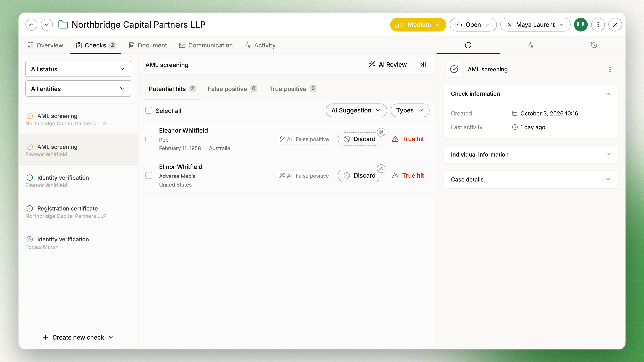Collapse the side panel using the panel toggle icon
644x362 pixels.
click(x=422, y=65)
